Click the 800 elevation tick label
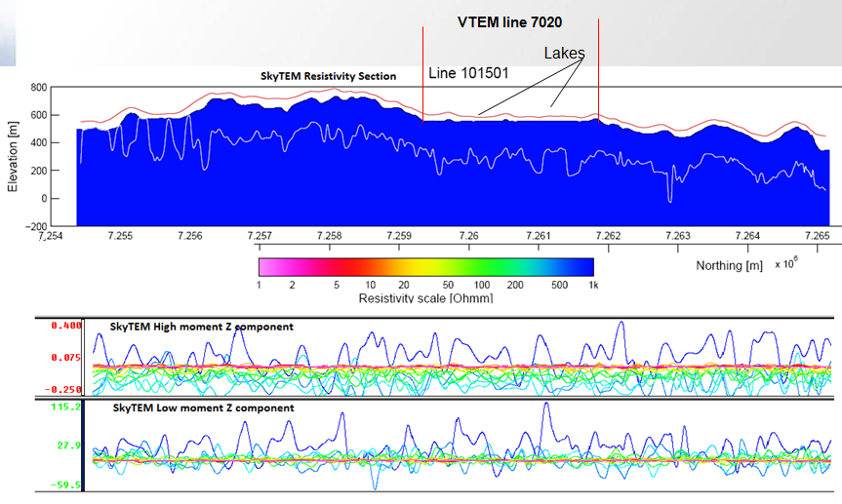This screenshot has height=504, width=842. [x=39, y=88]
